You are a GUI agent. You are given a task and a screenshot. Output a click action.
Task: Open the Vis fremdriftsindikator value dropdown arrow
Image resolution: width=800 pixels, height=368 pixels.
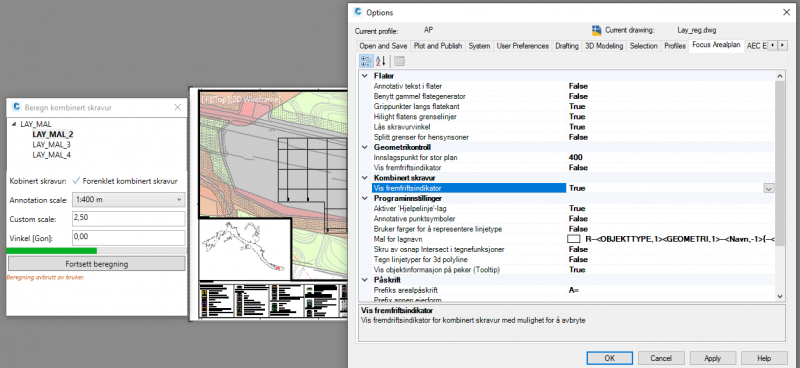(768, 188)
